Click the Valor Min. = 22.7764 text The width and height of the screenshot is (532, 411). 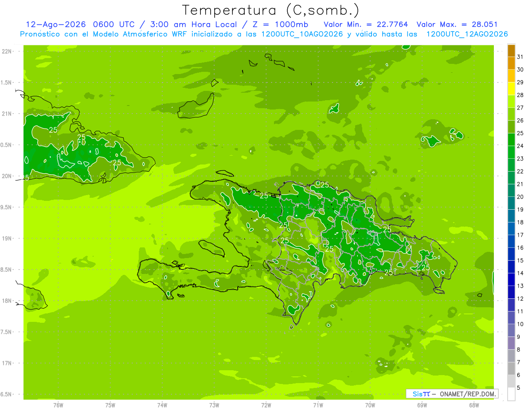[366, 25]
